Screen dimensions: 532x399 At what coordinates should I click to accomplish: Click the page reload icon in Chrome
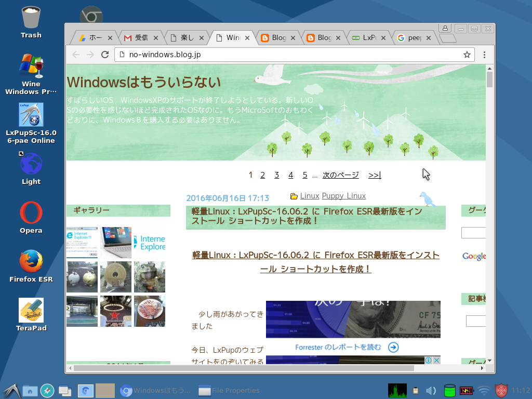coord(105,54)
